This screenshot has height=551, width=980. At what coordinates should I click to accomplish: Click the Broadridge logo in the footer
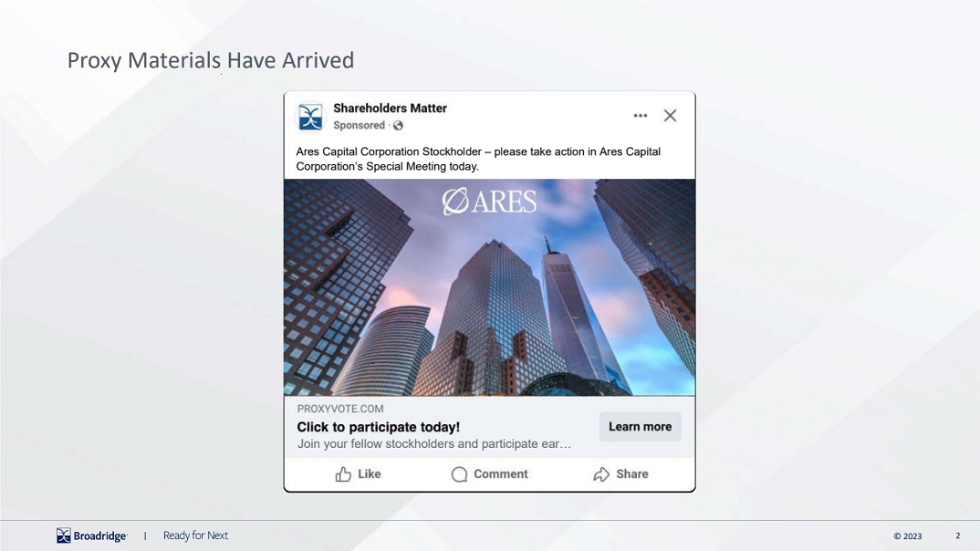[91, 535]
